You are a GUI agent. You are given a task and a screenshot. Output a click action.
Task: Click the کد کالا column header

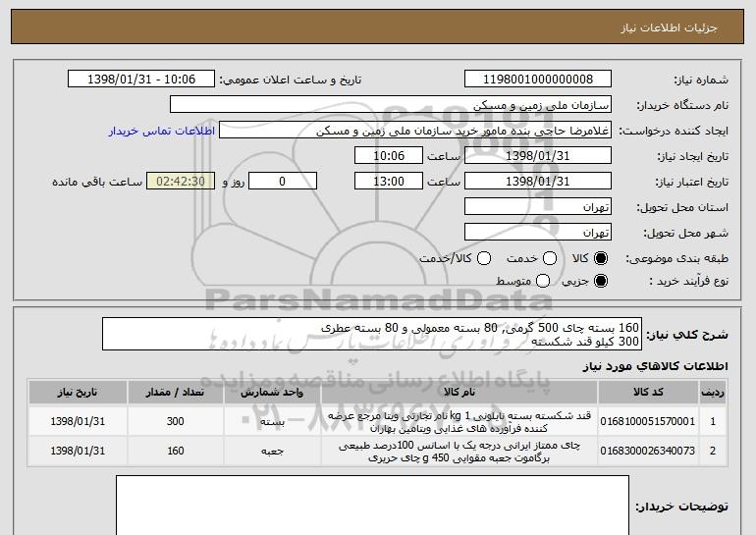coord(648,392)
